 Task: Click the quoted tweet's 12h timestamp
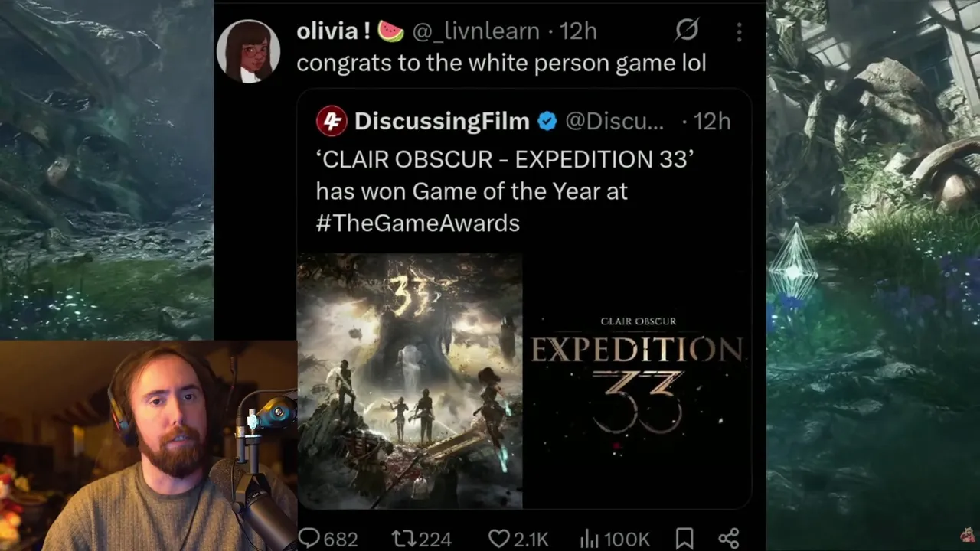coord(710,121)
